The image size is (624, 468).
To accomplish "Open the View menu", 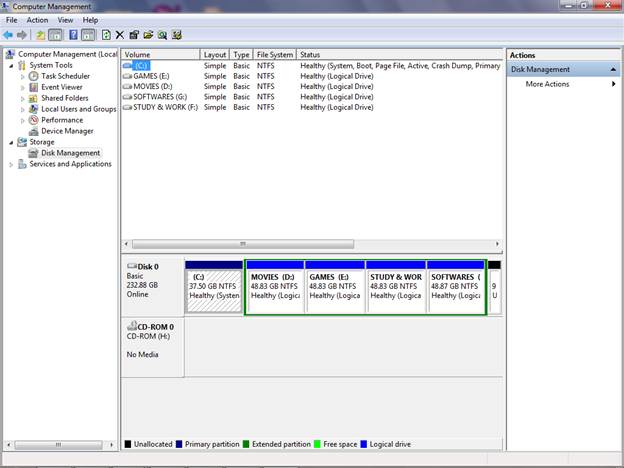I will click(65, 20).
